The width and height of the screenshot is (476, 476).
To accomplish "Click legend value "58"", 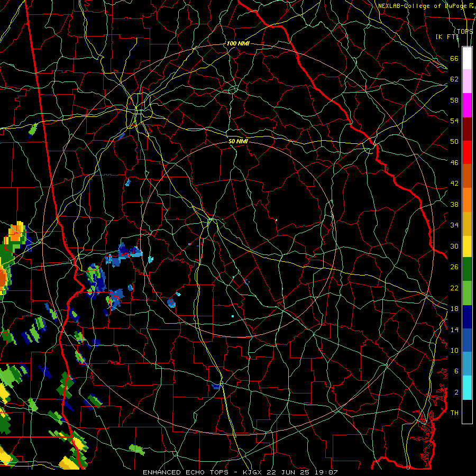I will [454, 100].
